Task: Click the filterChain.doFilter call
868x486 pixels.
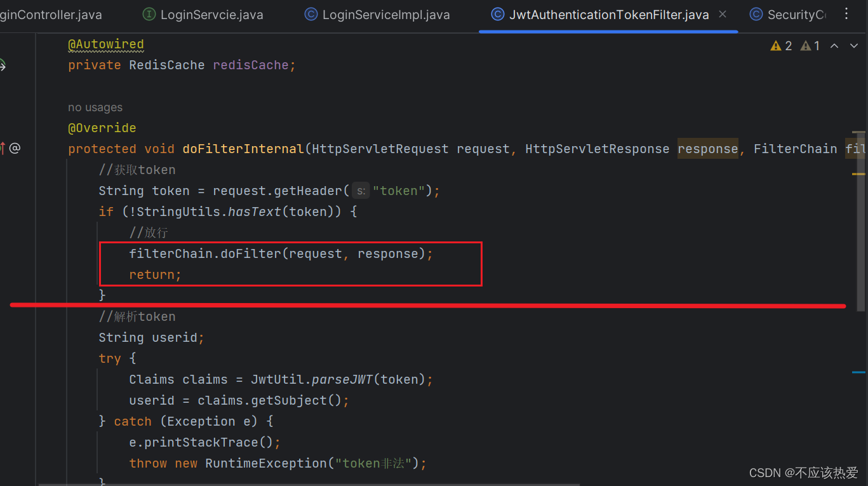Action: coord(281,253)
